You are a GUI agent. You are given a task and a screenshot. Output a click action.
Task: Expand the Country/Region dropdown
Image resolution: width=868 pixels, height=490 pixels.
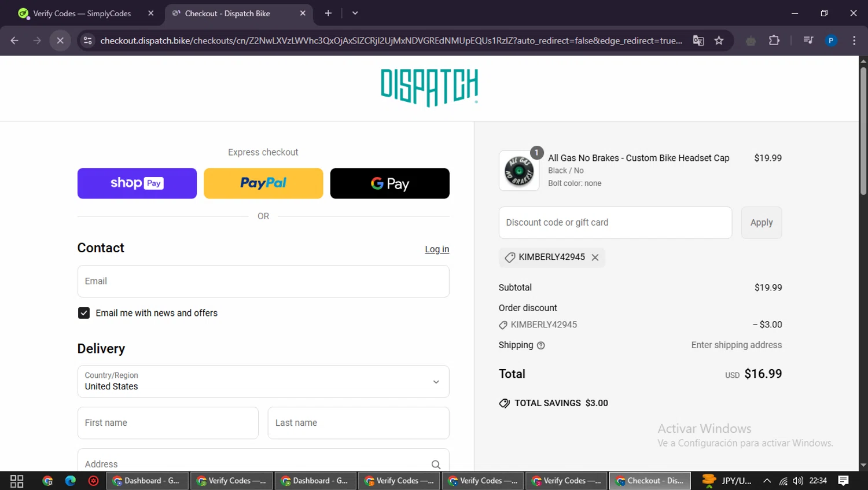pyautogui.click(x=263, y=382)
